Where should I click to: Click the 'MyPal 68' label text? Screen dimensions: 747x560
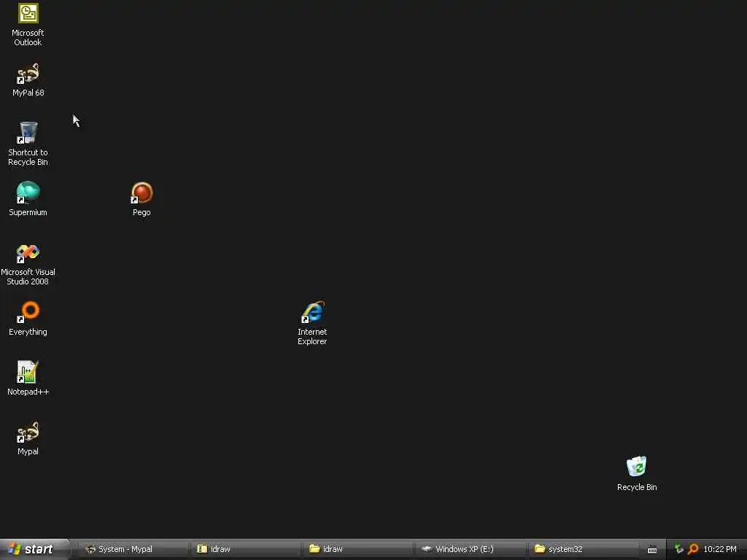28,93
